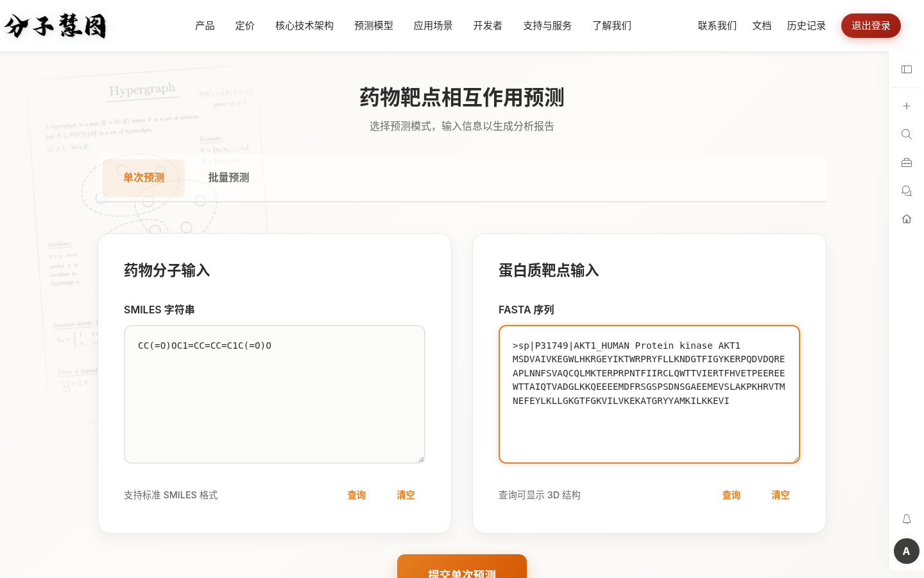This screenshot has width=924, height=578.
Task: Open 核心技术架构 in navigation
Action: [x=304, y=26]
